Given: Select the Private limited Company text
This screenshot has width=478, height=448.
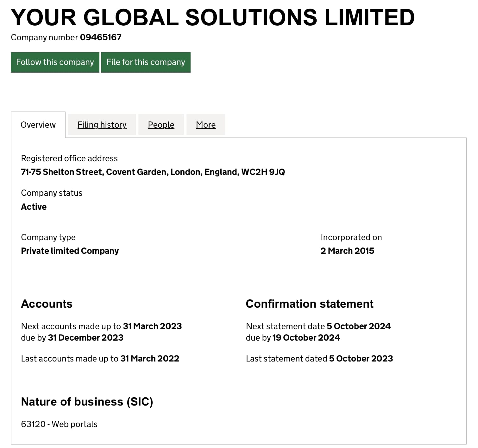Looking at the screenshot, I should 70,251.
